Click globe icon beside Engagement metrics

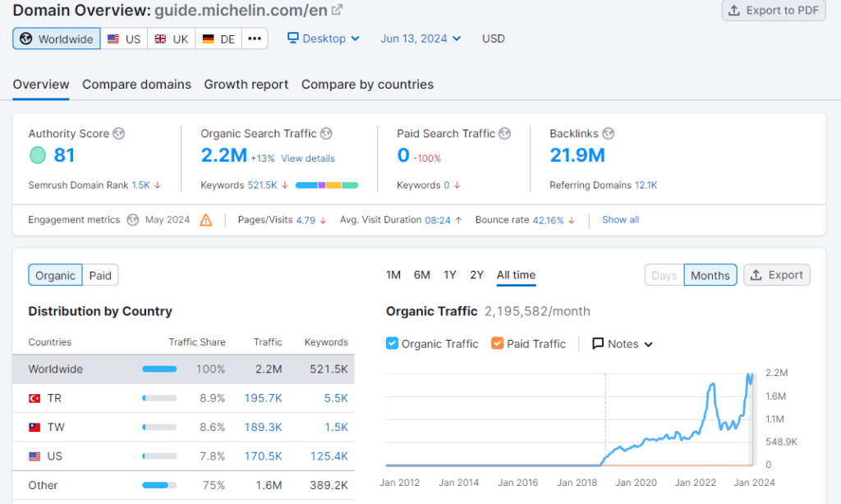133,220
